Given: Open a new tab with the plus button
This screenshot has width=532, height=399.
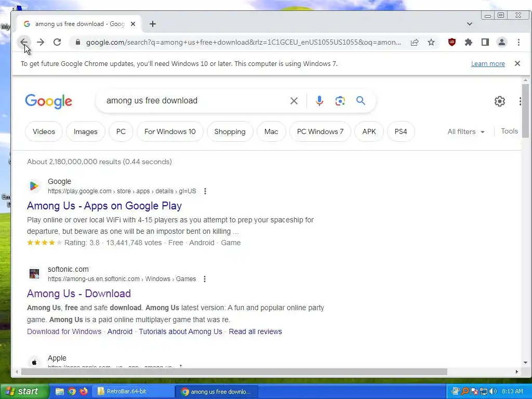Looking at the screenshot, I should (x=153, y=24).
